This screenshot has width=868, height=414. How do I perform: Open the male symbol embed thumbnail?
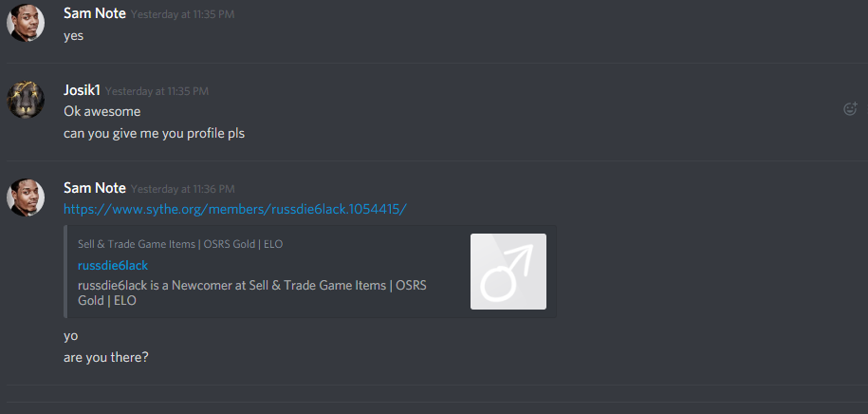508,271
